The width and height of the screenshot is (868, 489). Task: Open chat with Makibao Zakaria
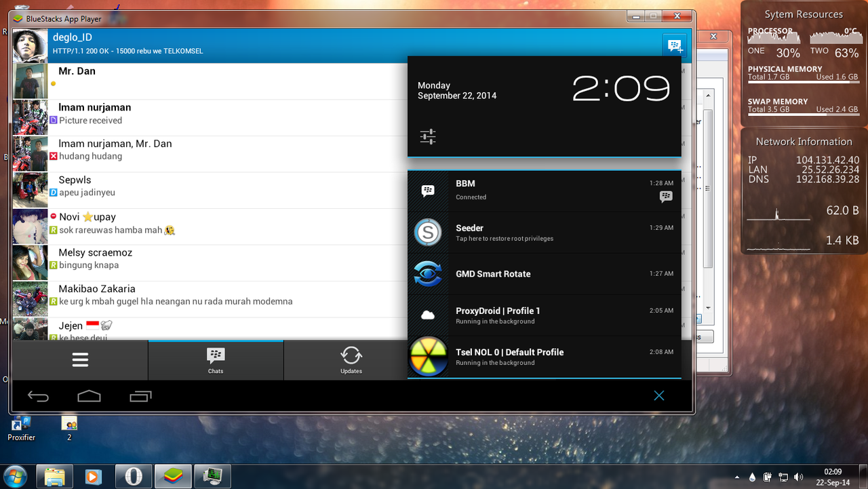point(210,299)
